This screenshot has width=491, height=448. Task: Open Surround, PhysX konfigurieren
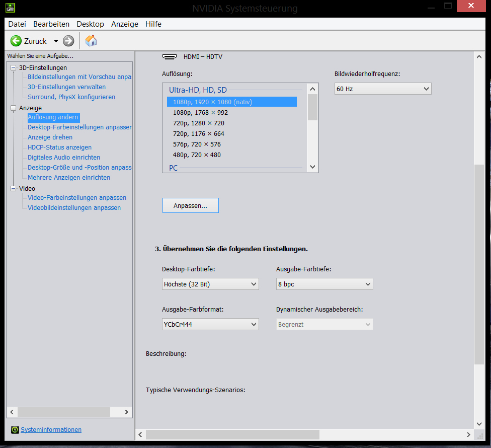pyautogui.click(x=71, y=97)
